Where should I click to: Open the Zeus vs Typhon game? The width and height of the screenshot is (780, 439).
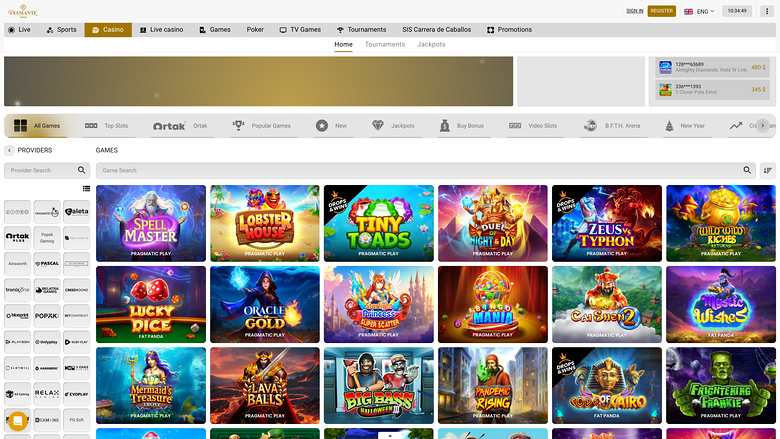tap(607, 223)
